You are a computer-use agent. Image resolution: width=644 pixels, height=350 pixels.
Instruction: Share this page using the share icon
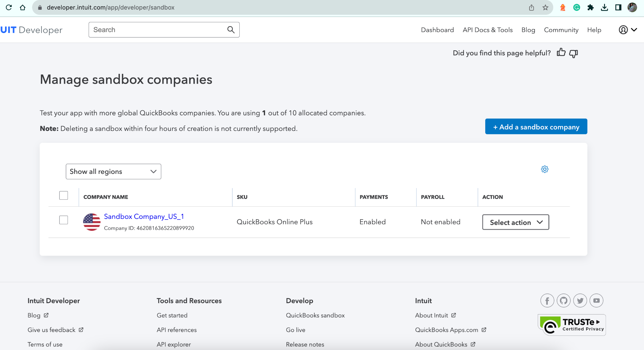pyautogui.click(x=531, y=8)
